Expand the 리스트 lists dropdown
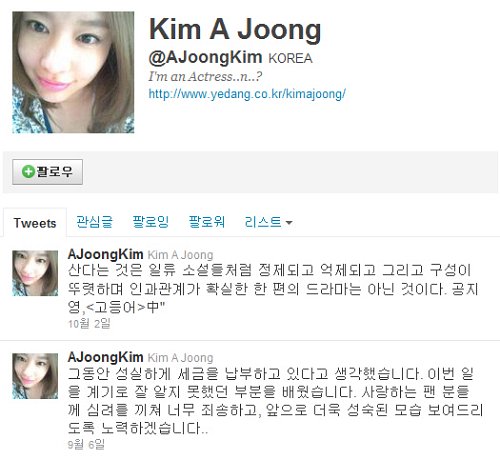Image resolution: width=500 pixels, height=460 pixels. coord(268,222)
